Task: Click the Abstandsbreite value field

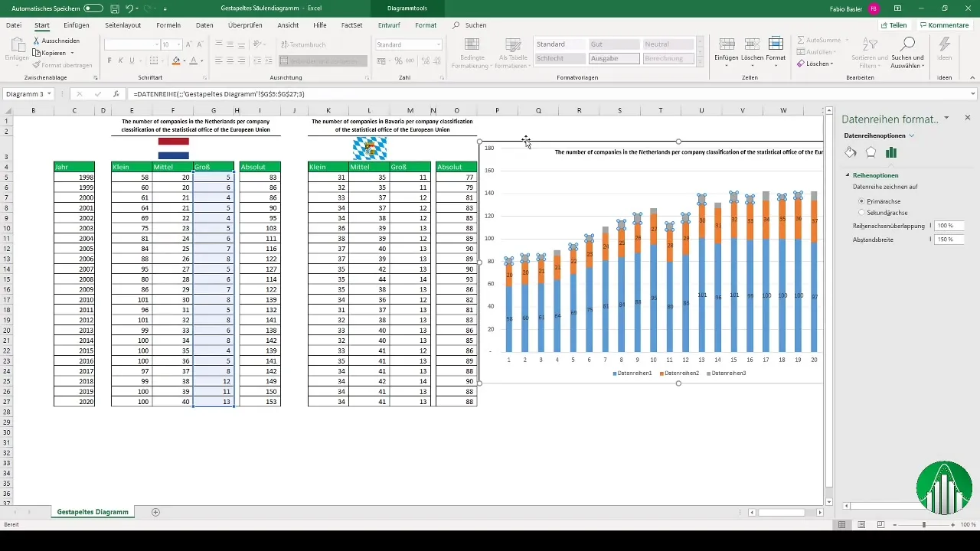Action: click(949, 240)
